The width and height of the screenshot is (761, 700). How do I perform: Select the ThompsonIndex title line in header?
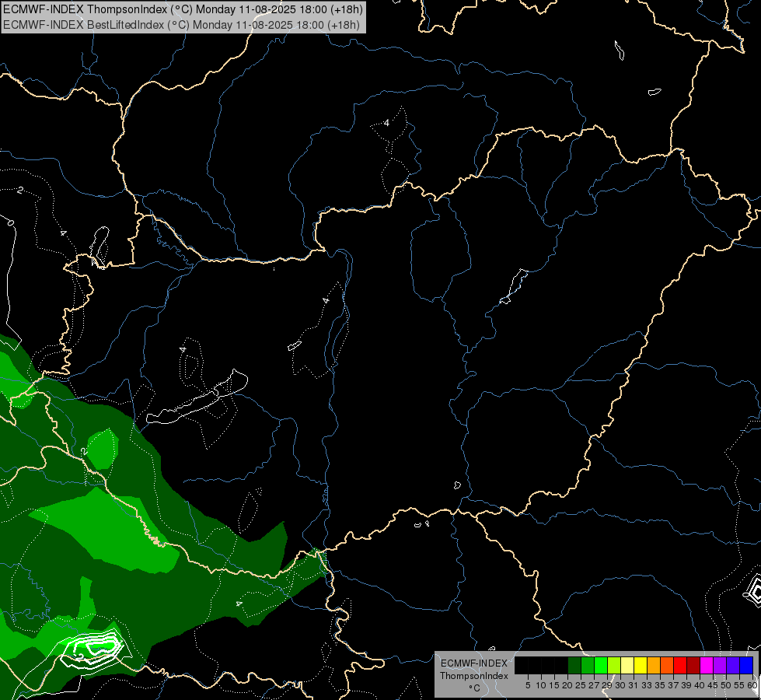[x=183, y=9]
